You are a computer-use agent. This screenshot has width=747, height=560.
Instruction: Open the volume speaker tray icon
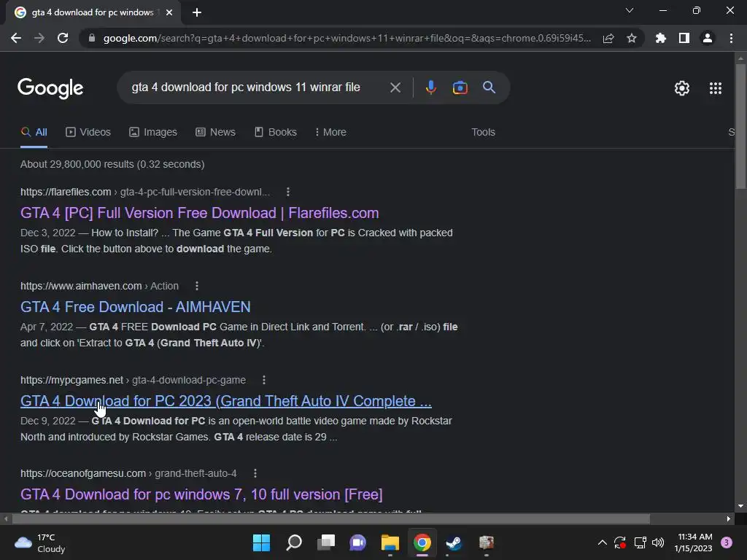tap(658, 542)
